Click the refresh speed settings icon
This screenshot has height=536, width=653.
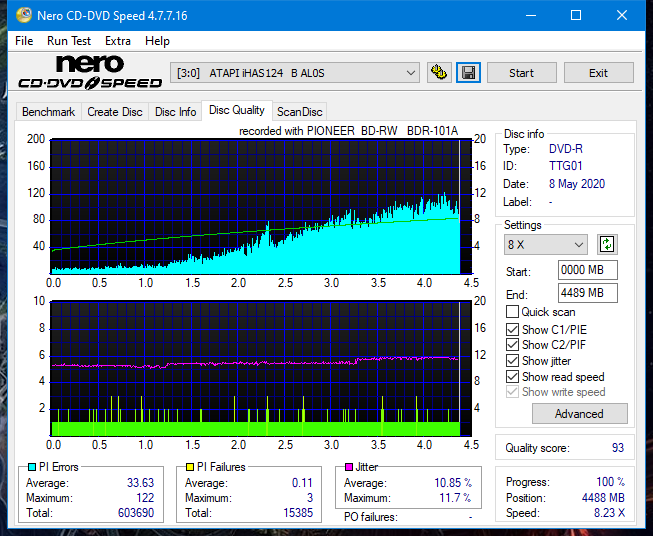(607, 244)
